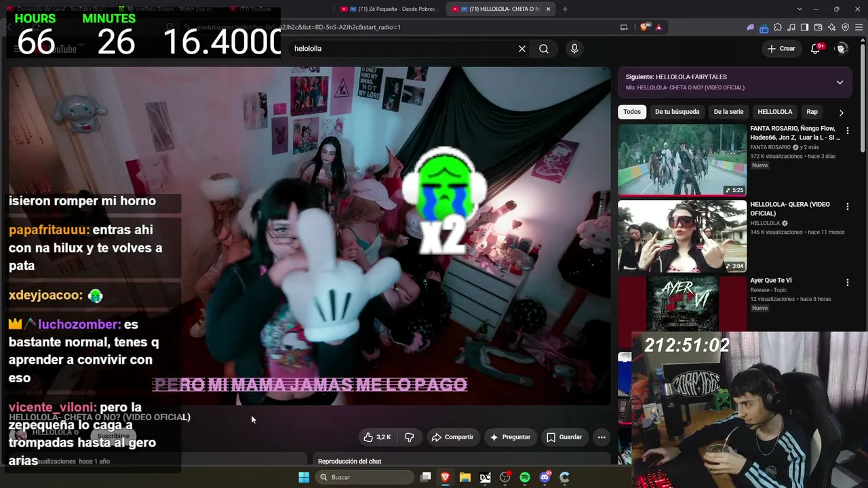Open options for HELLOLOLA- QLERA video

[847, 206]
